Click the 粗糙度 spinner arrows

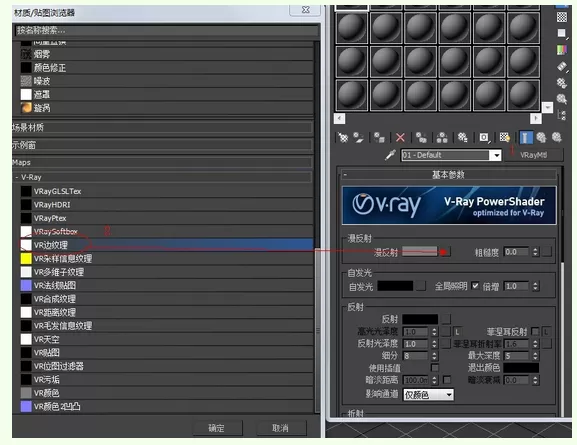(x=535, y=252)
